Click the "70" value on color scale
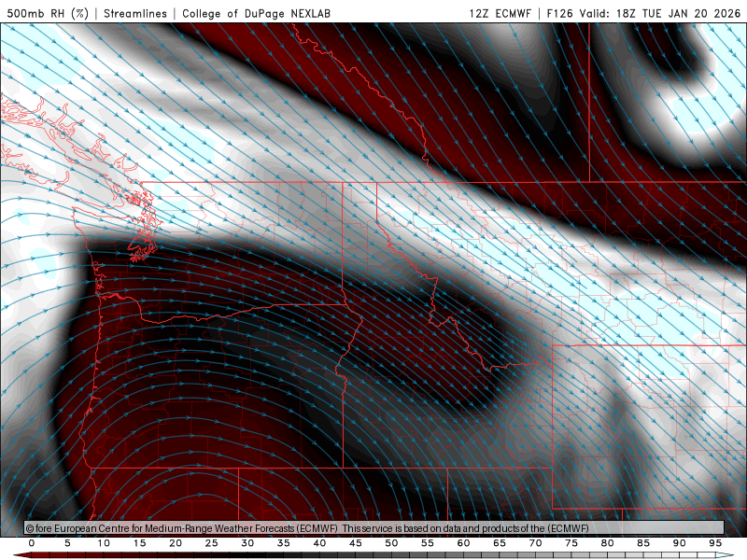 (x=535, y=543)
